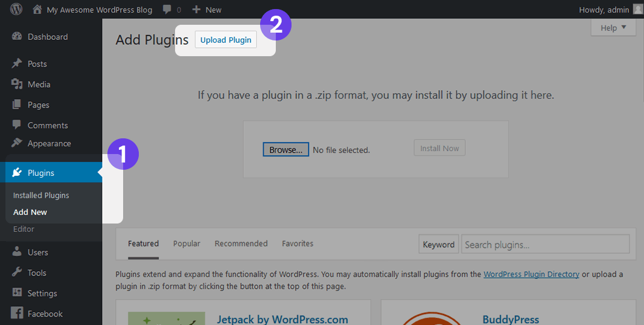Open the Posts menu
644x325 pixels.
[x=37, y=63]
